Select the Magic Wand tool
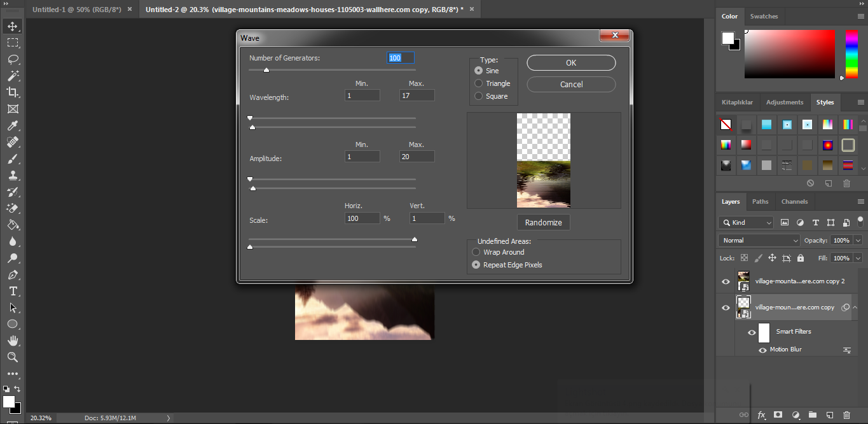Image resolution: width=868 pixels, height=424 pixels. (x=13, y=76)
